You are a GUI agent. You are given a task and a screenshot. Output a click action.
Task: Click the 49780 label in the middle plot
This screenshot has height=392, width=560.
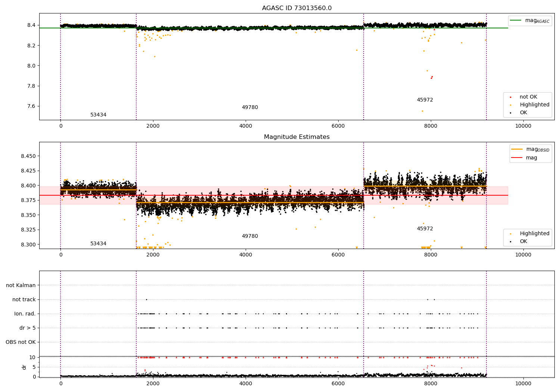[250, 236]
